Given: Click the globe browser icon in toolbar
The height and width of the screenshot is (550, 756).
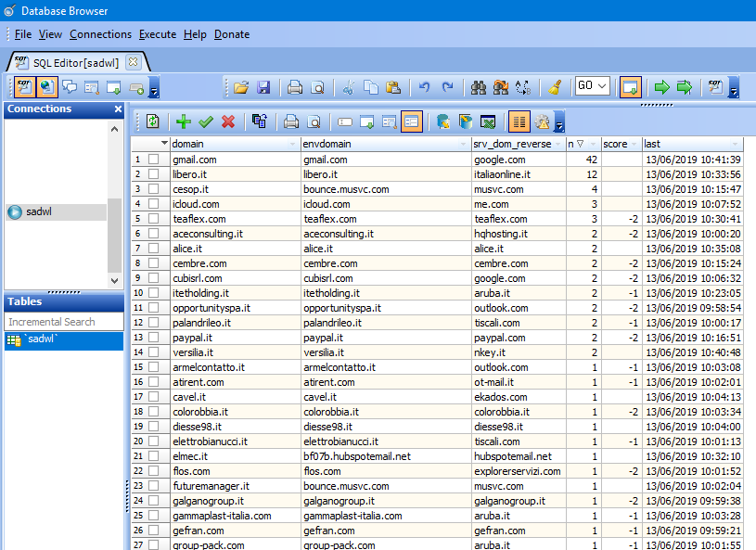Looking at the screenshot, I should click(46, 87).
